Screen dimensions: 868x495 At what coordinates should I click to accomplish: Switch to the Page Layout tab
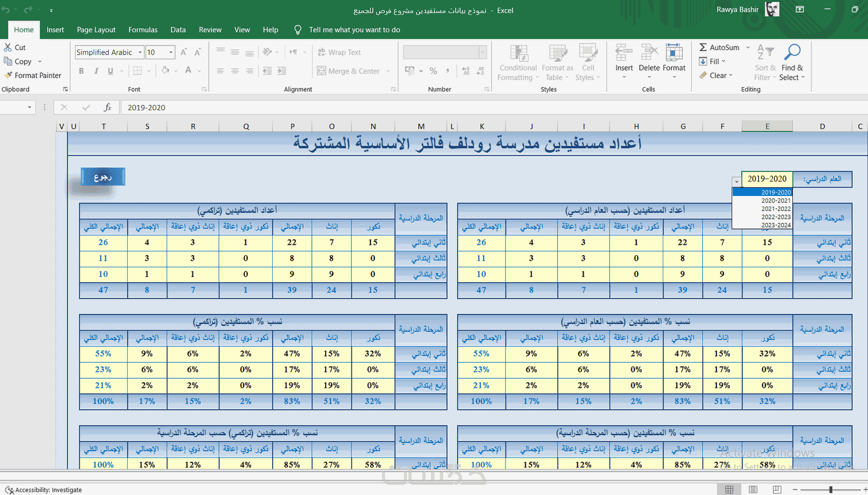96,30
